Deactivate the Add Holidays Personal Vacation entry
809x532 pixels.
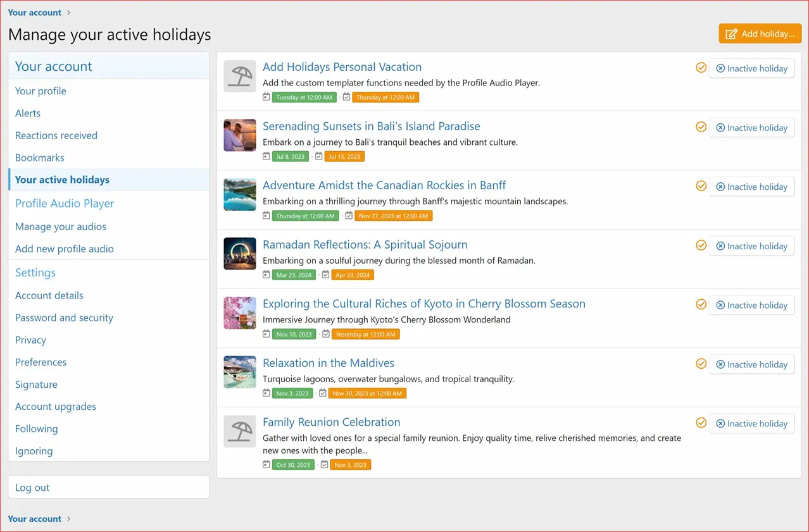click(x=751, y=68)
